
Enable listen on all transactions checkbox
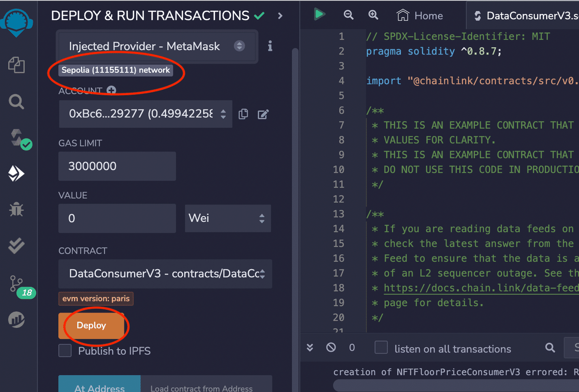coord(381,348)
